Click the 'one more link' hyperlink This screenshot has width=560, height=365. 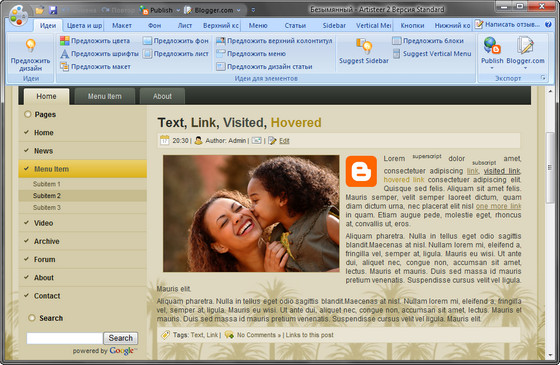click(x=498, y=206)
